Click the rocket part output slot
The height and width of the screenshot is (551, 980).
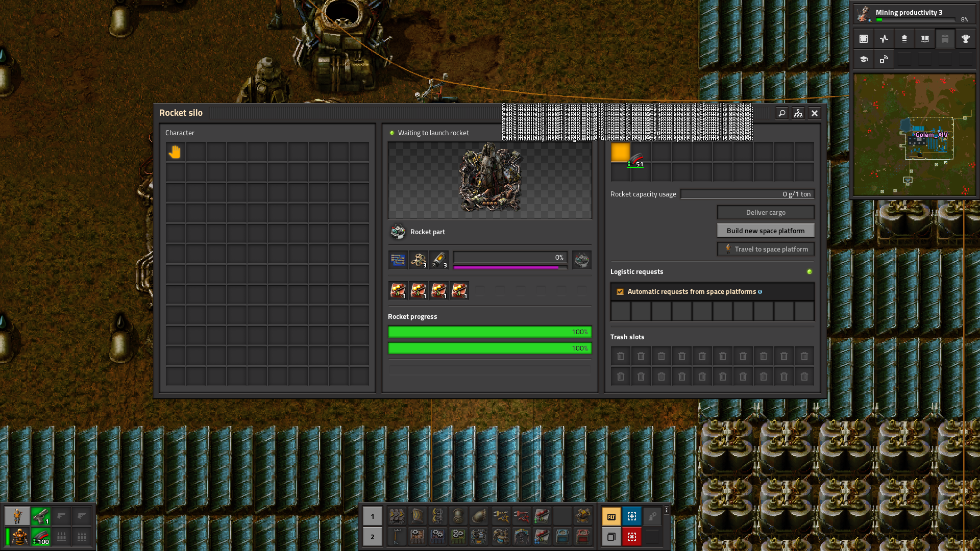pos(582,260)
